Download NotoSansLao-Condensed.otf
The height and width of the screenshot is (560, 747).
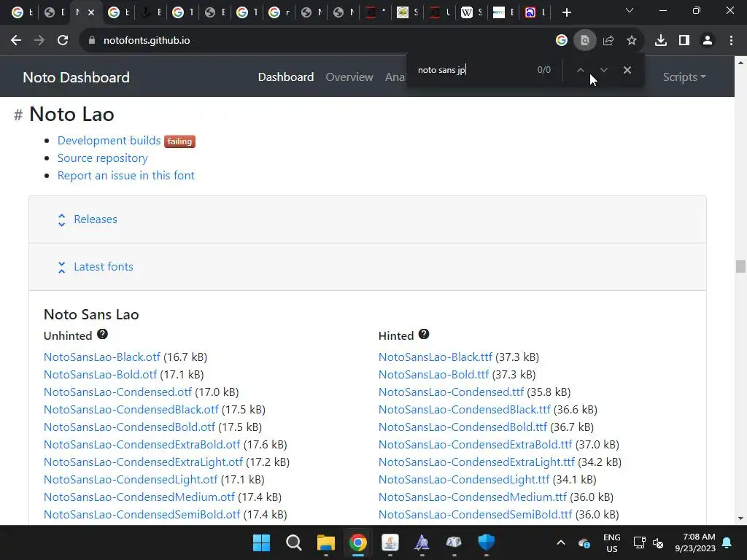click(x=117, y=392)
